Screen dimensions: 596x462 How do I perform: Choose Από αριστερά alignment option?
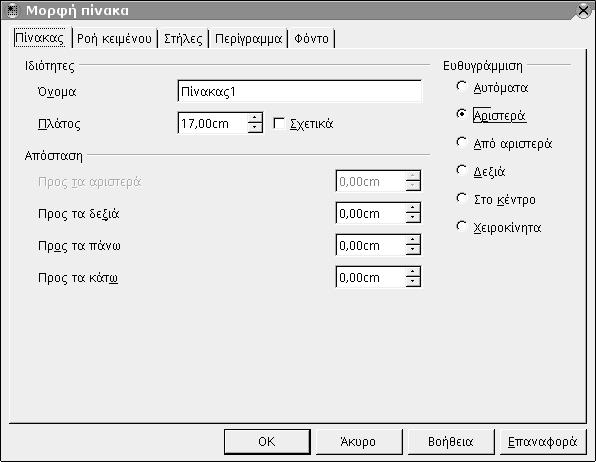[x=461, y=143]
